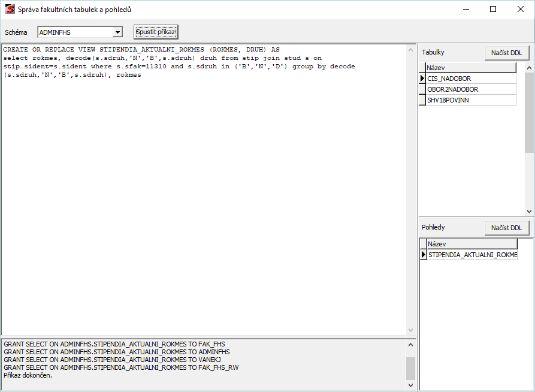Select the CIS_NADOBOR table row
Screen dimensions: 535x392
click(470, 79)
